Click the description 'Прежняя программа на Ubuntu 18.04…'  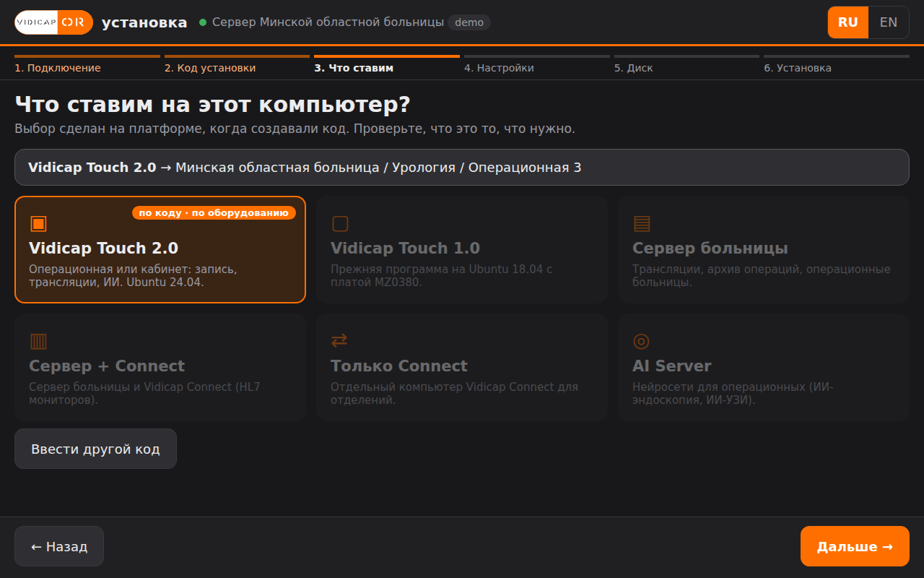pyautogui.click(x=441, y=275)
